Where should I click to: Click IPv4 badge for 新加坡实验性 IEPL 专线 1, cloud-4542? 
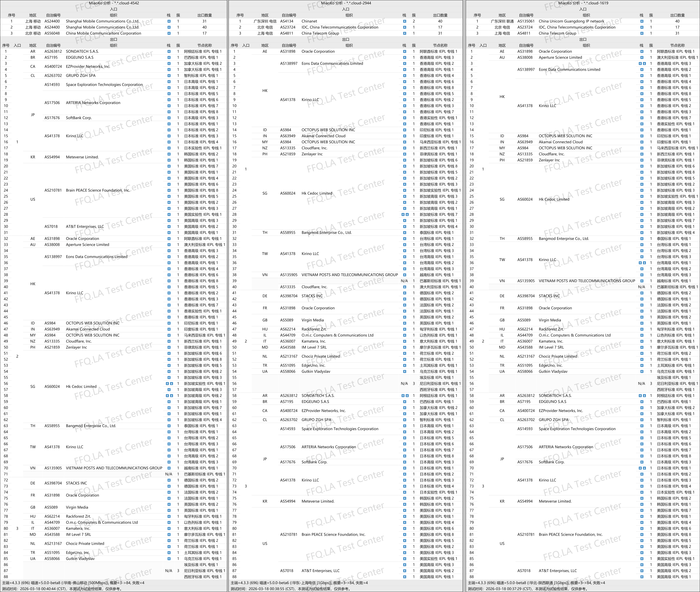click(167, 384)
